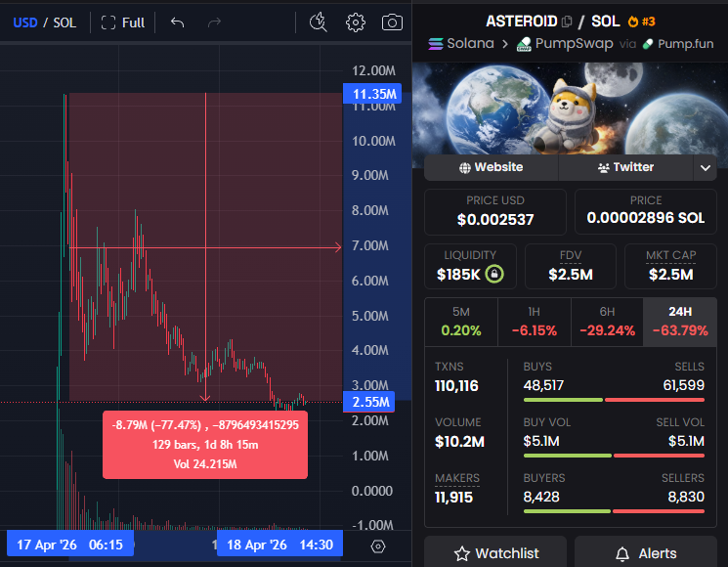Screen dimensions: 728x567
Task: Click the BUYERS 8,428 value
Action: coord(541,497)
